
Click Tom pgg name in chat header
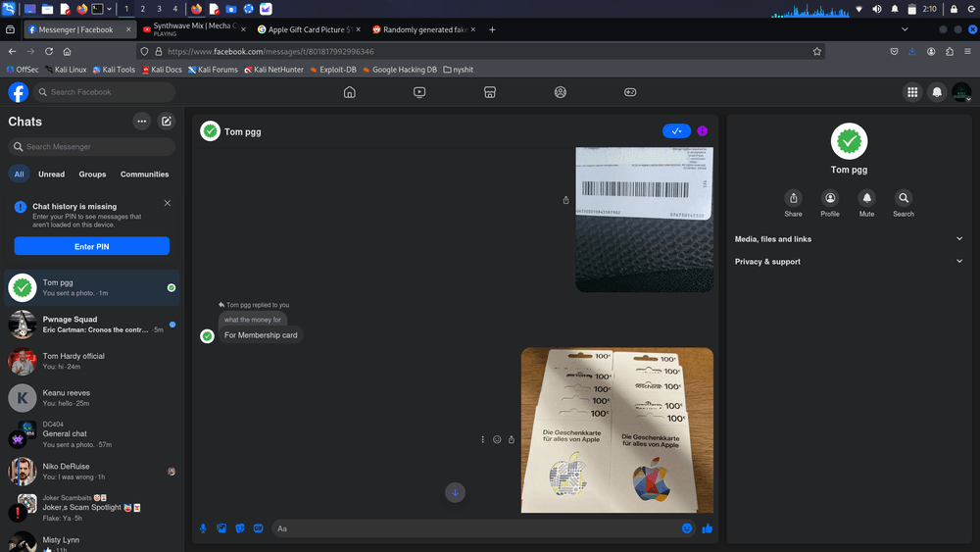point(242,132)
